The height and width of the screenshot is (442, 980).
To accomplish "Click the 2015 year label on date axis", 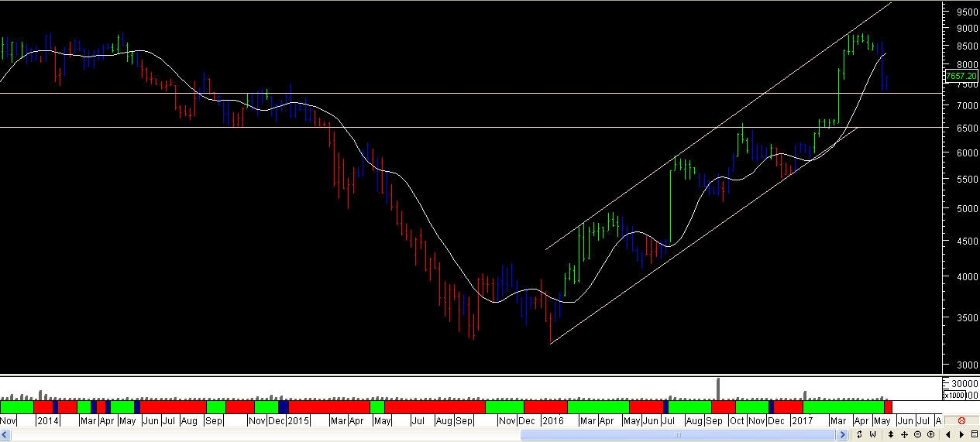I will click(299, 421).
